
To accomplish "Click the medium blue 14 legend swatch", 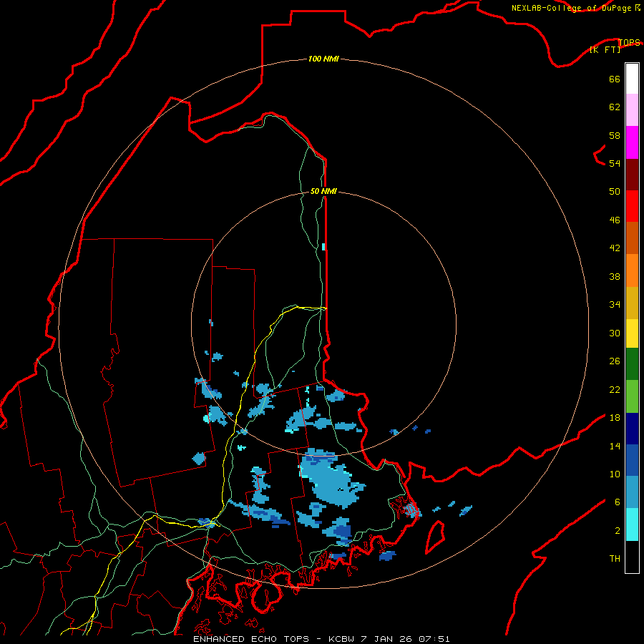I will 632,460.
